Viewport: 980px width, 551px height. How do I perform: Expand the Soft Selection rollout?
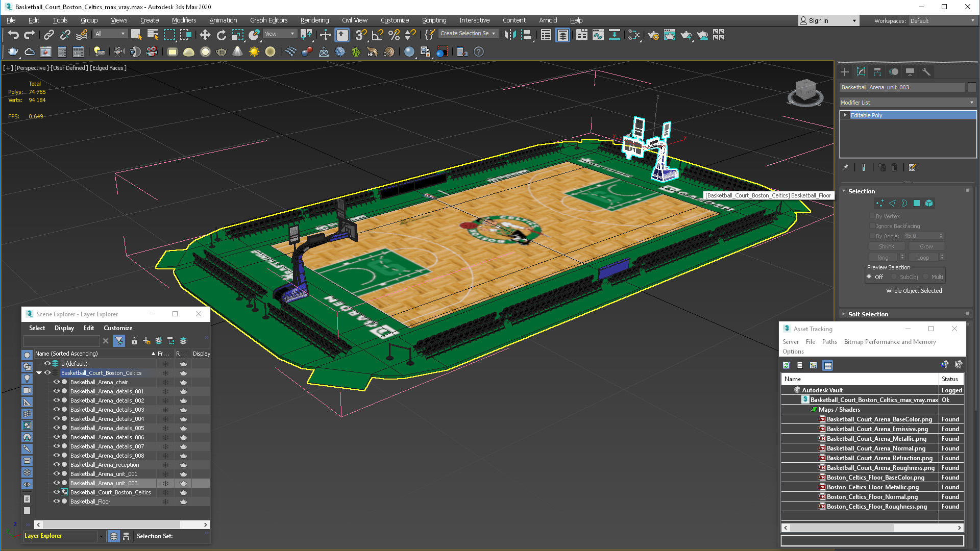click(x=868, y=314)
